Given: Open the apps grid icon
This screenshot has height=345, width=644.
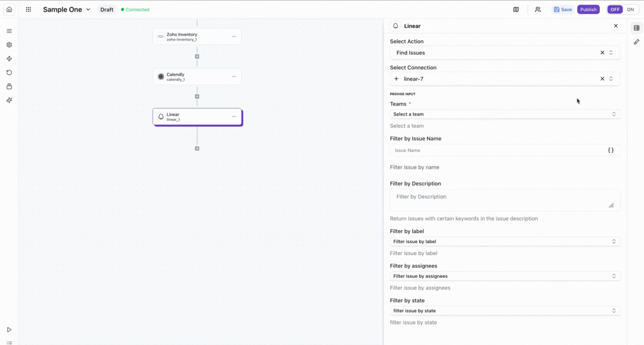Looking at the screenshot, I should click(x=28, y=10).
